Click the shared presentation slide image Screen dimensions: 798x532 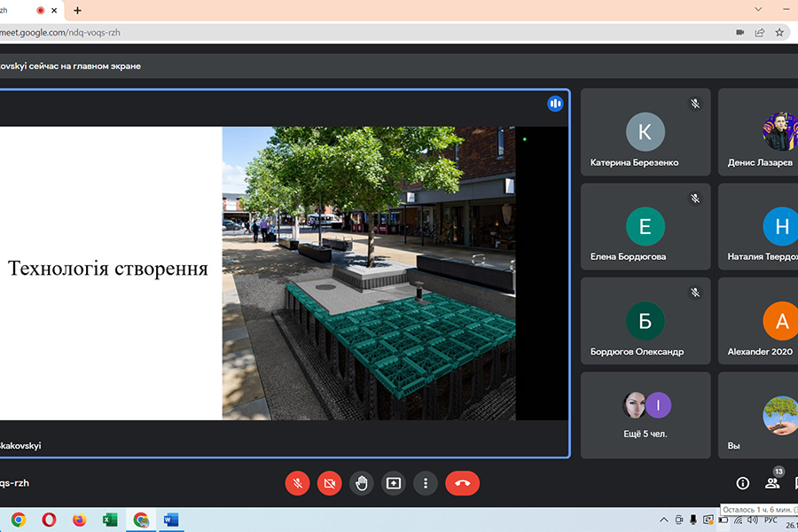(368, 272)
